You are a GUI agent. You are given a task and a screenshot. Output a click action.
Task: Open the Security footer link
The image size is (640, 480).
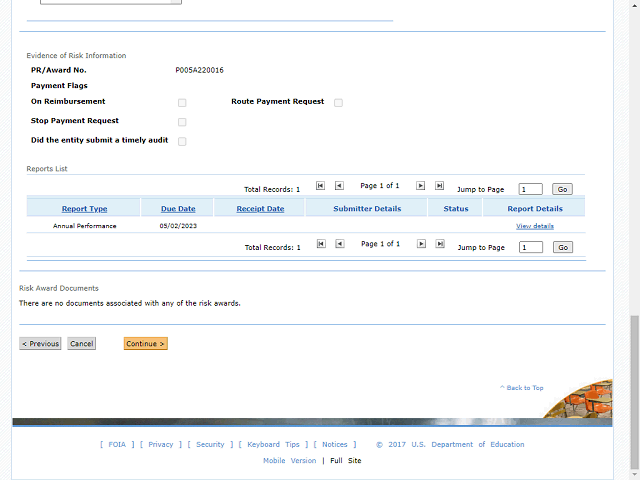click(x=210, y=444)
